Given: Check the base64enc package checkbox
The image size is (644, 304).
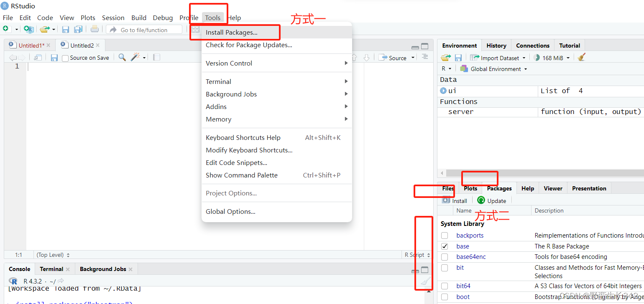Looking at the screenshot, I should pyautogui.click(x=445, y=257).
